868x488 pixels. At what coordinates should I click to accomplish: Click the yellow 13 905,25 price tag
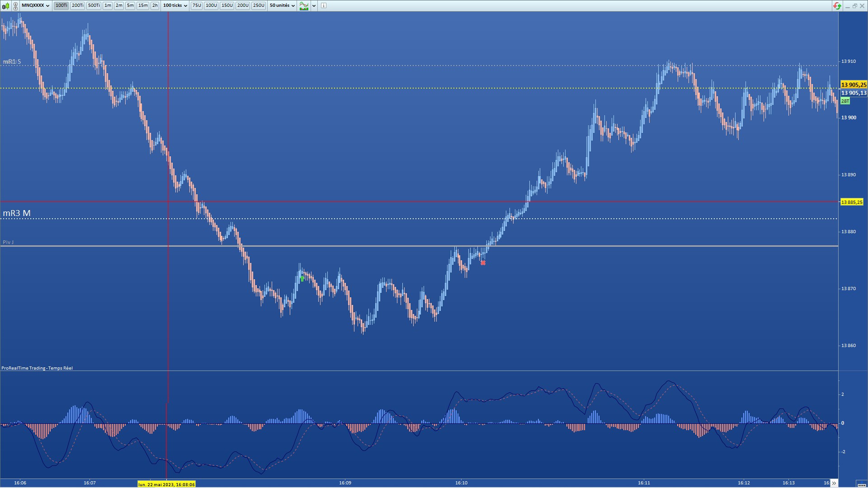[854, 84]
